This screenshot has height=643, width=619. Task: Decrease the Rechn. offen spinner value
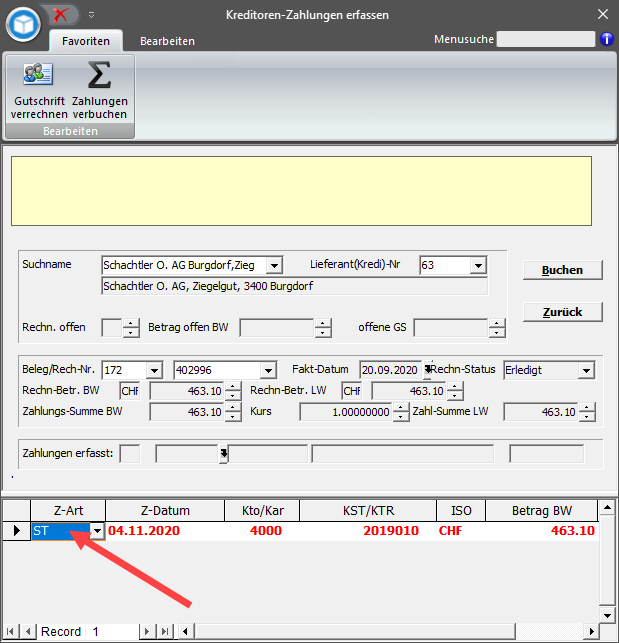point(131,333)
